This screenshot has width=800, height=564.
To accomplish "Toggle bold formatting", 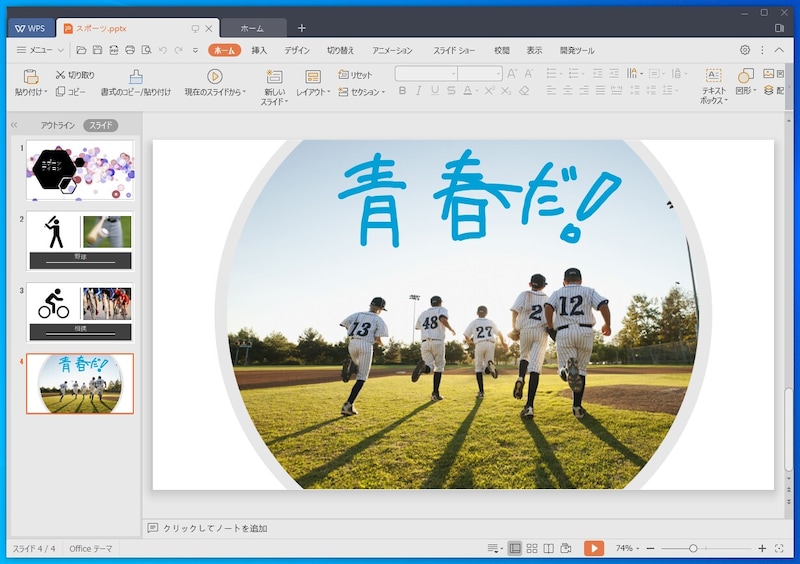I will (x=403, y=91).
